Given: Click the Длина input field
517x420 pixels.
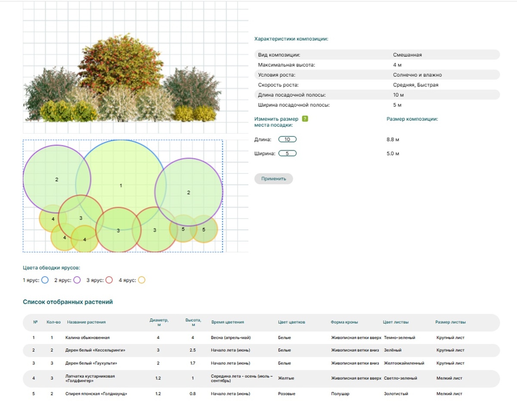Looking at the screenshot, I should tap(287, 139).
